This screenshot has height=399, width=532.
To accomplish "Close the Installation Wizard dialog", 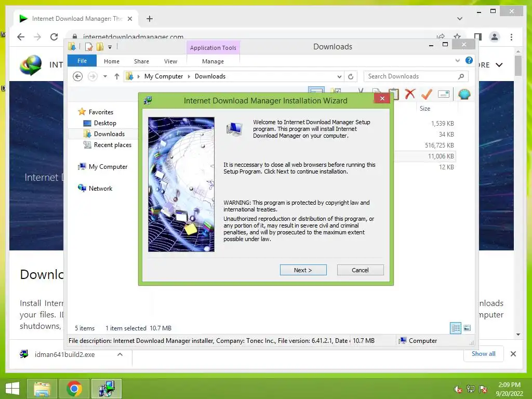I will tap(382, 98).
